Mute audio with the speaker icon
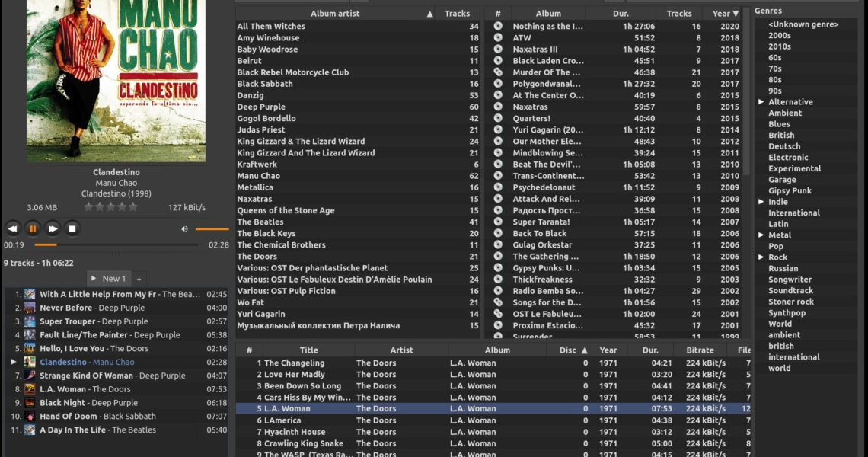Viewport: 868px width, 457px height. click(184, 228)
